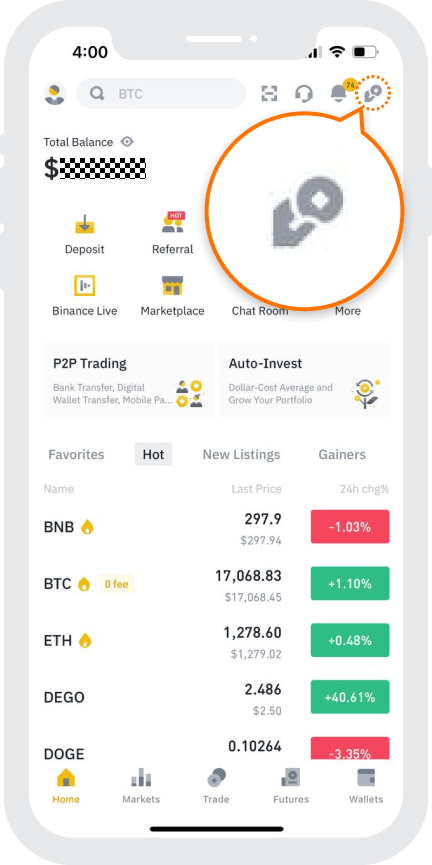The height and width of the screenshot is (865, 432).
Task: Tap the QR scan icon
Action: [269, 94]
